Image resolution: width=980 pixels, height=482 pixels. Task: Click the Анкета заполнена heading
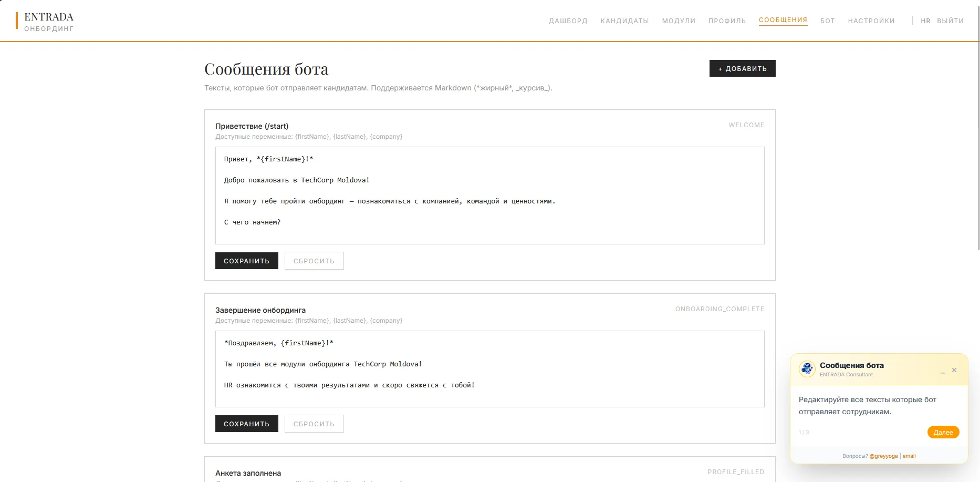pyautogui.click(x=248, y=473)
